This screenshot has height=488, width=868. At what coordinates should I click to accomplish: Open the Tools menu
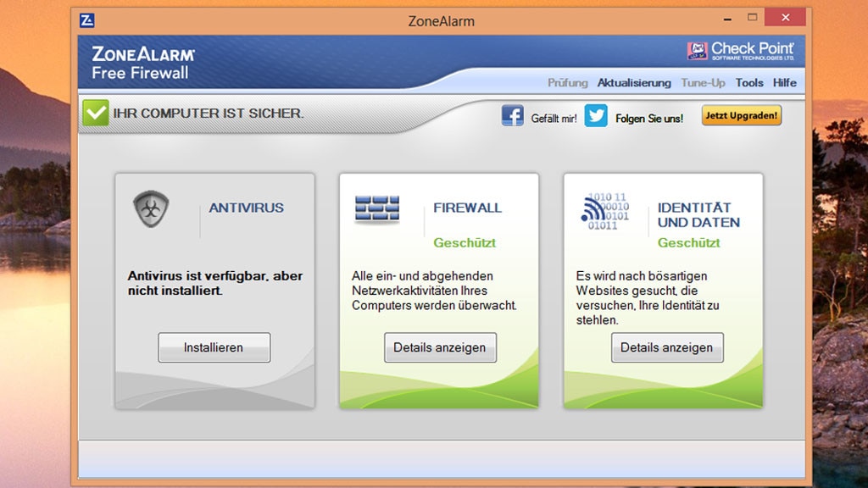(749, 82)
